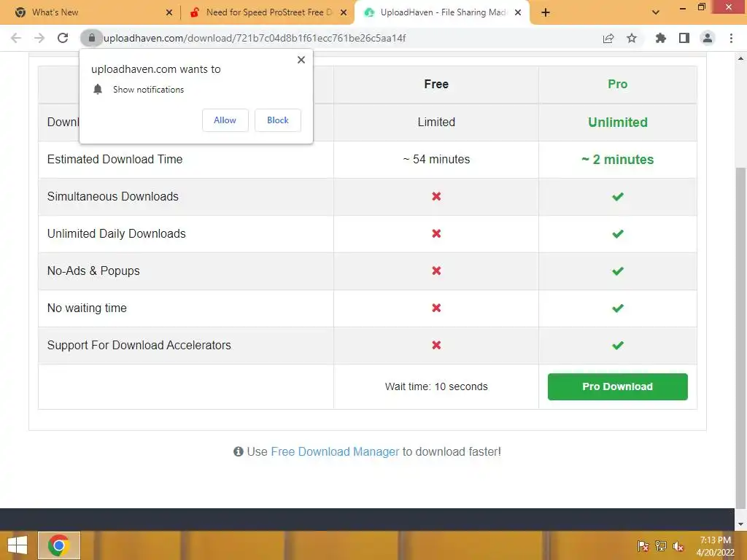Screen dimensions: 747x560
Task: Click the 'Estimated Download Time' label
Action: (115, 159)
